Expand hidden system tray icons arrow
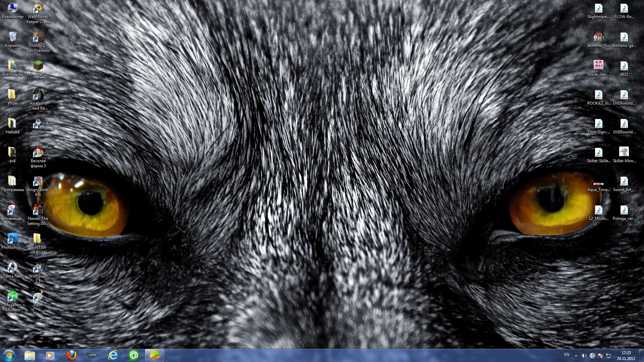644x362 pixels. (x=576, y=356)
